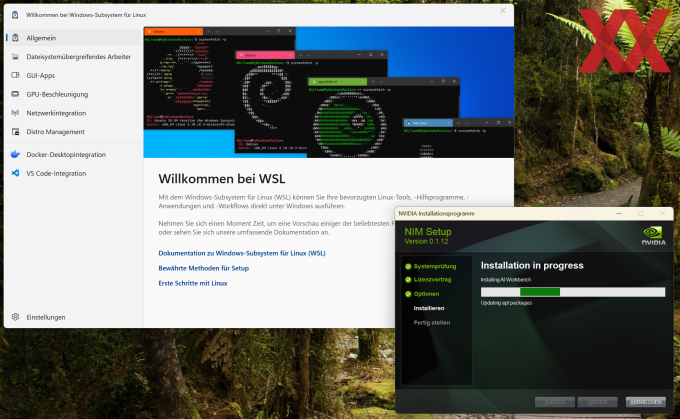
Task: Click the green check next to Systemprüfung
Action: pos(408,266)
